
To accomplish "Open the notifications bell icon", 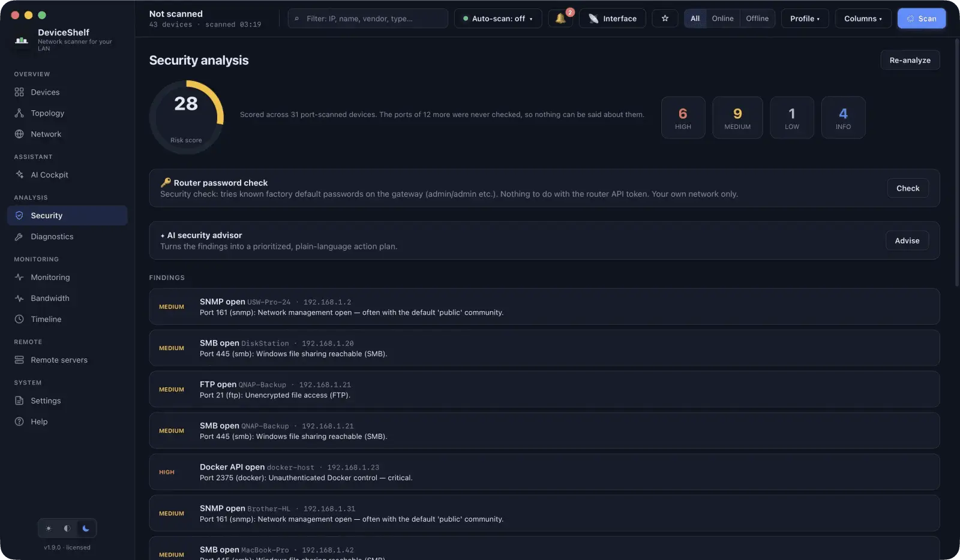I will 560,19.
